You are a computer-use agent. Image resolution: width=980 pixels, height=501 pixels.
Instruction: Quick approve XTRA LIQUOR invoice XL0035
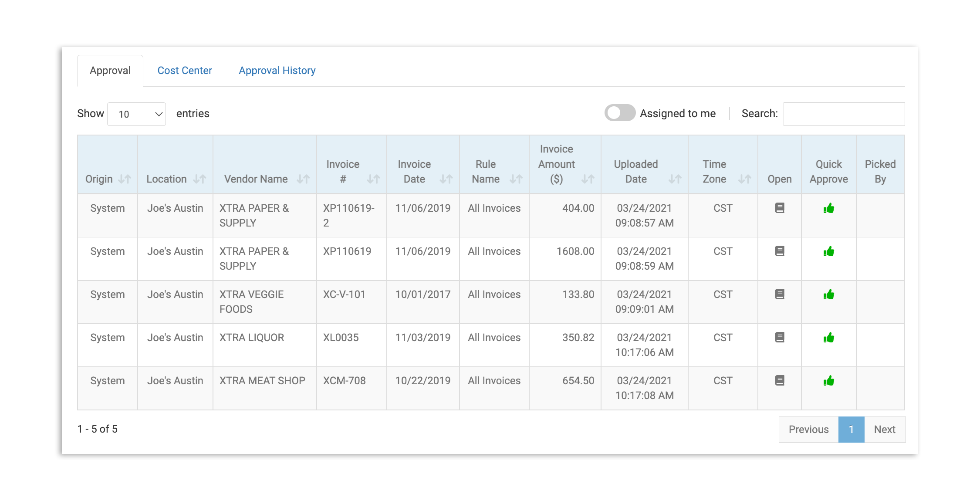coord(829,338)
